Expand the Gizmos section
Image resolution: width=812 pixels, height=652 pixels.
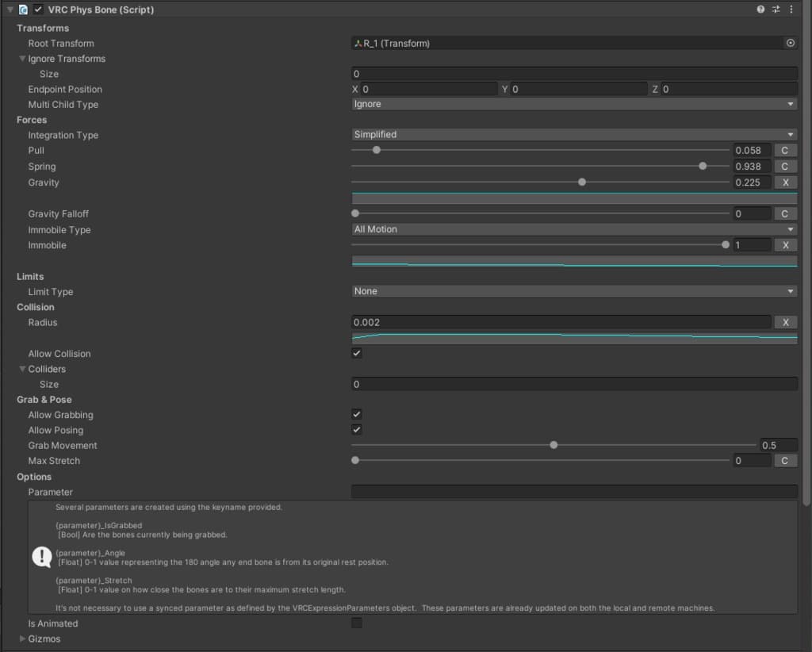tap(23, 639)
